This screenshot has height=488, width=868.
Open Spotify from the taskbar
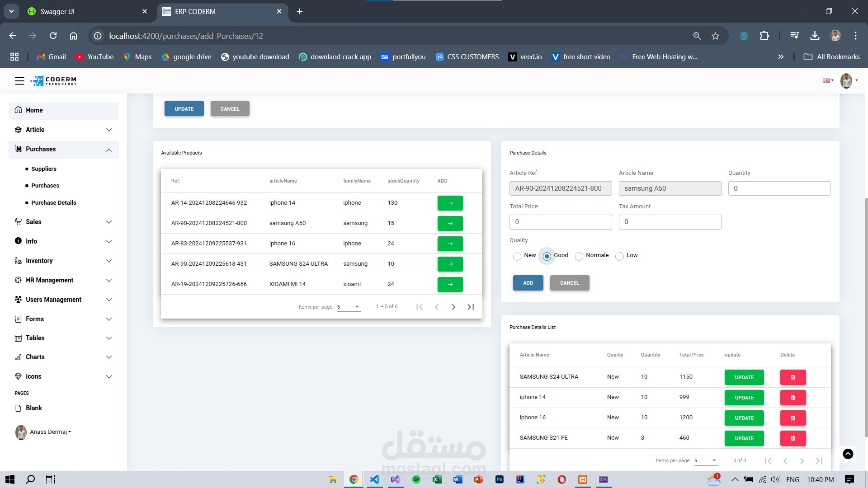pos(416,479)
